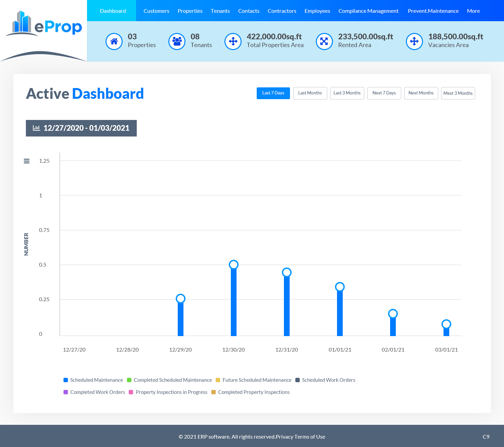Toggle Scheduled Work Orders legend series
504x447 pixels.
click(x=325, y=380)
